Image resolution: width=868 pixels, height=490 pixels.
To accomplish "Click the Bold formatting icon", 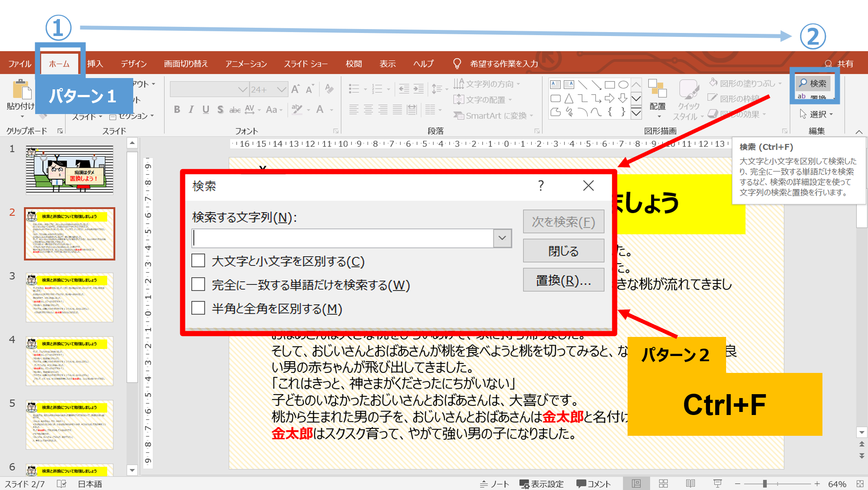I will click(177, 110).
